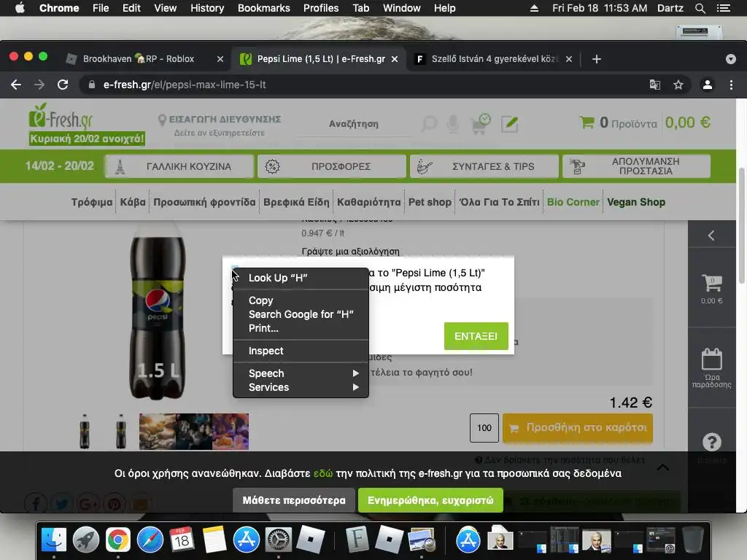Click the microphone voice search icon
This screenshot has height=560, width=747.
click(453, 124)
